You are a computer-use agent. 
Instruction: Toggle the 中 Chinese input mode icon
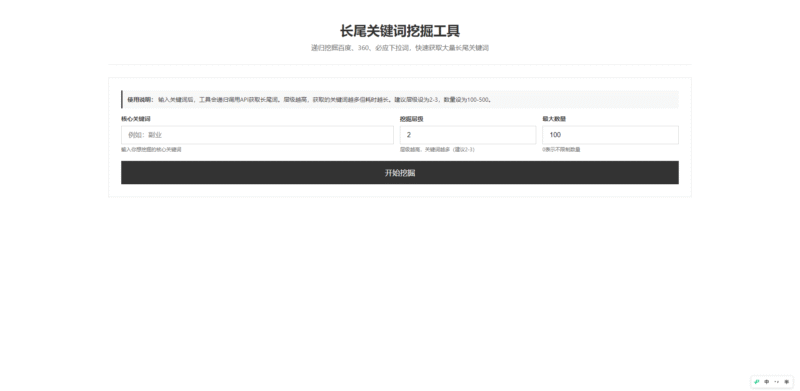[767, 381]
